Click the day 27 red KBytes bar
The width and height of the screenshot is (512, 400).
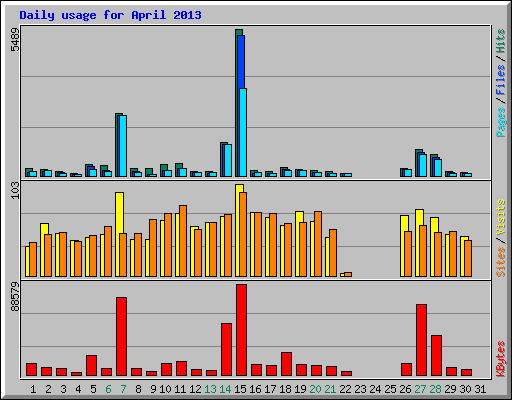coord(421,340)
